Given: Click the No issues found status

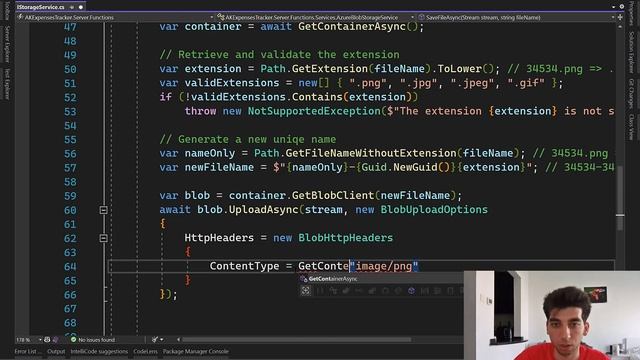Looking at the screenshot, I should (93, 340).
